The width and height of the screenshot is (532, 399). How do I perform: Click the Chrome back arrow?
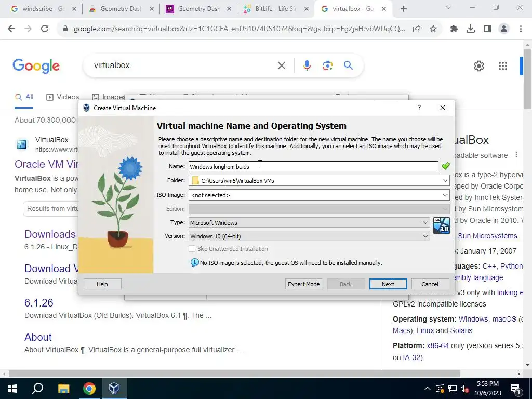click(11, 29)
